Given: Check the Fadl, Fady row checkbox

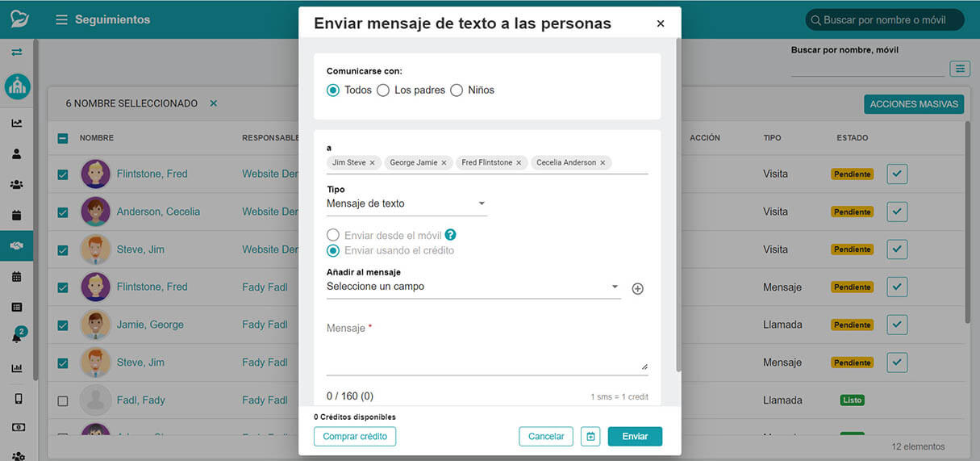Looking at the screenshot, I should coord(63,400).
